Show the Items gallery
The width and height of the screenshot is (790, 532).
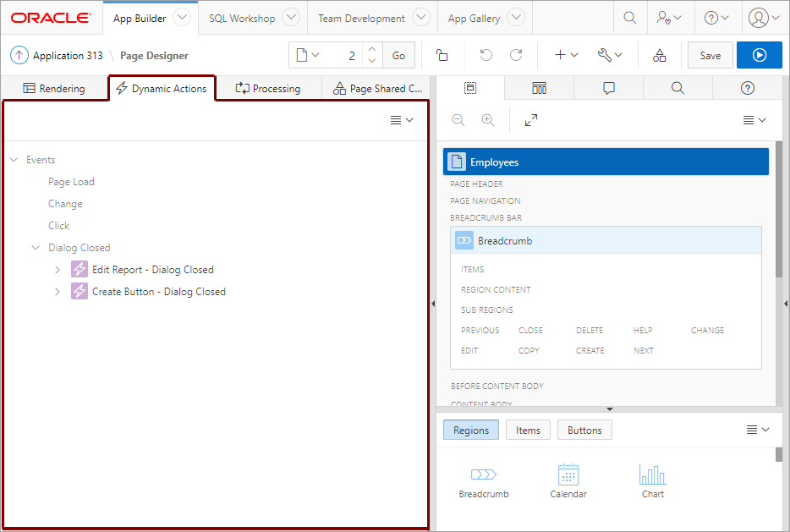(x=528, y=430)
